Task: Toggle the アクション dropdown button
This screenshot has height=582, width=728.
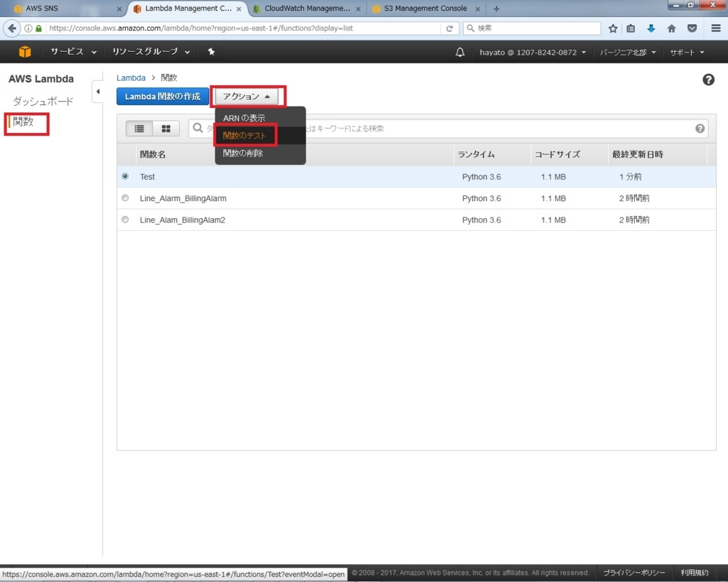Action: [247, 97]
